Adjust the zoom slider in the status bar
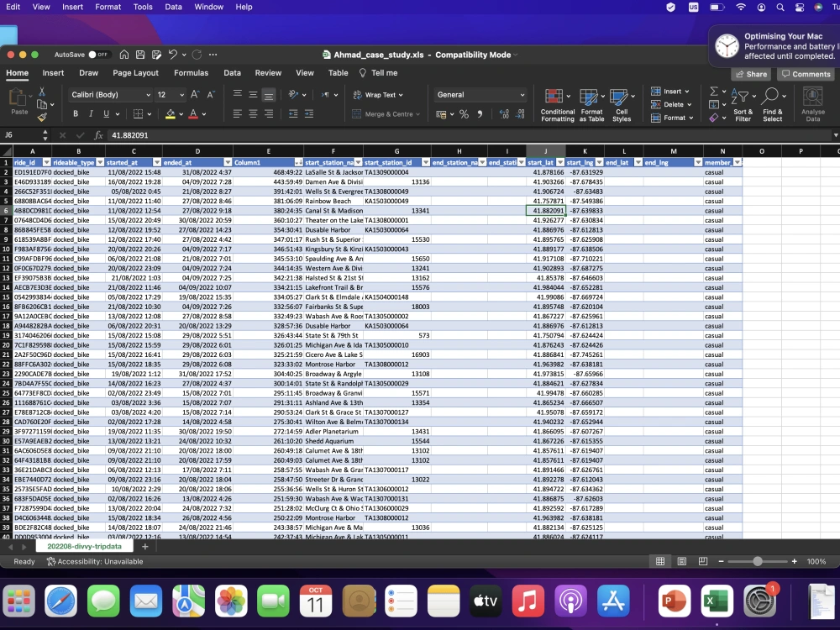The image size is (840, 630). (x=758, y=561)
